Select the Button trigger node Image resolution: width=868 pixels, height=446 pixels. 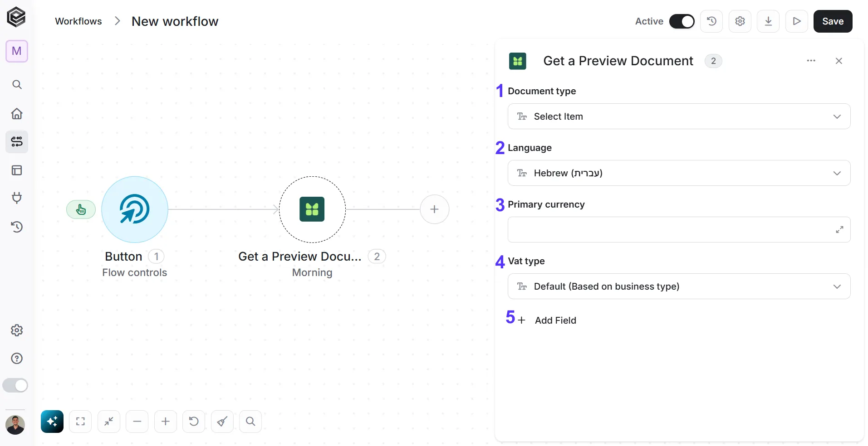(135, 209)
